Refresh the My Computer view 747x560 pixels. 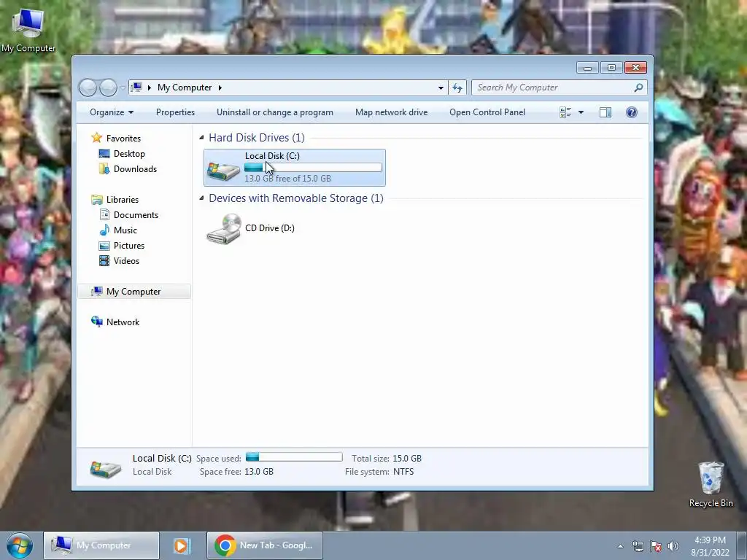457,87
